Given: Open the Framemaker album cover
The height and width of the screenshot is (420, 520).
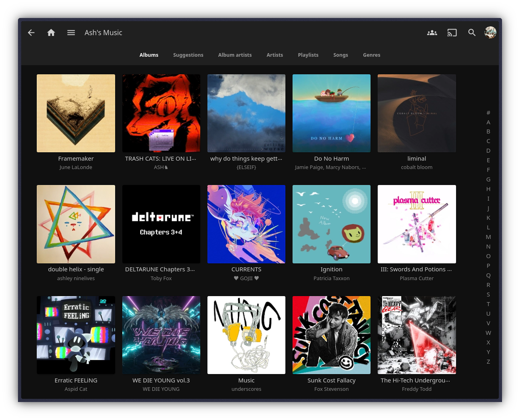Looking at the screenshot, I should [76, 113].
